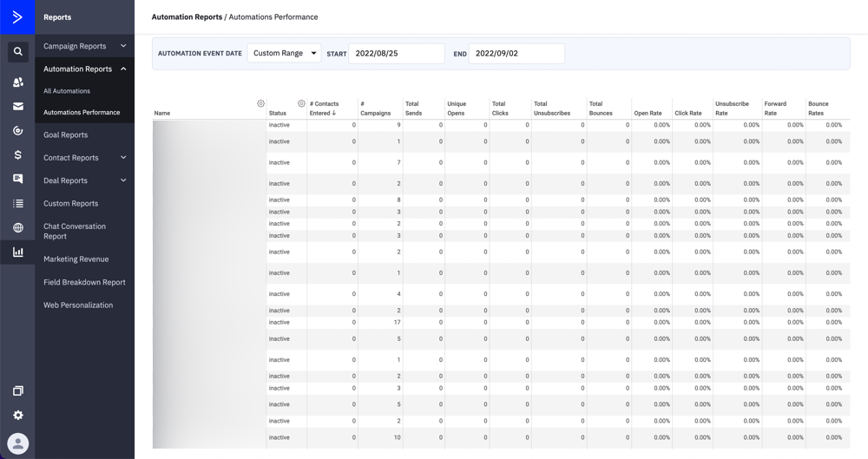Select All Automations menu item
Screen dimensions: 868x459
(x=67, y=91)
